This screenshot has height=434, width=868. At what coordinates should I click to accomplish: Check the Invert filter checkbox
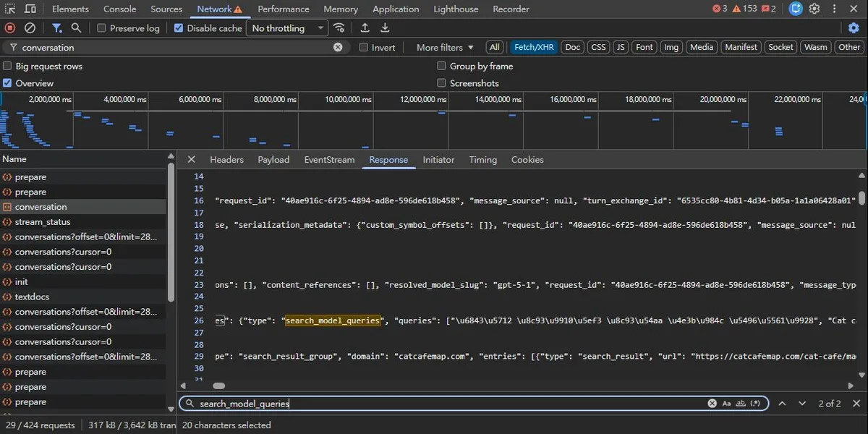[365, 47]
